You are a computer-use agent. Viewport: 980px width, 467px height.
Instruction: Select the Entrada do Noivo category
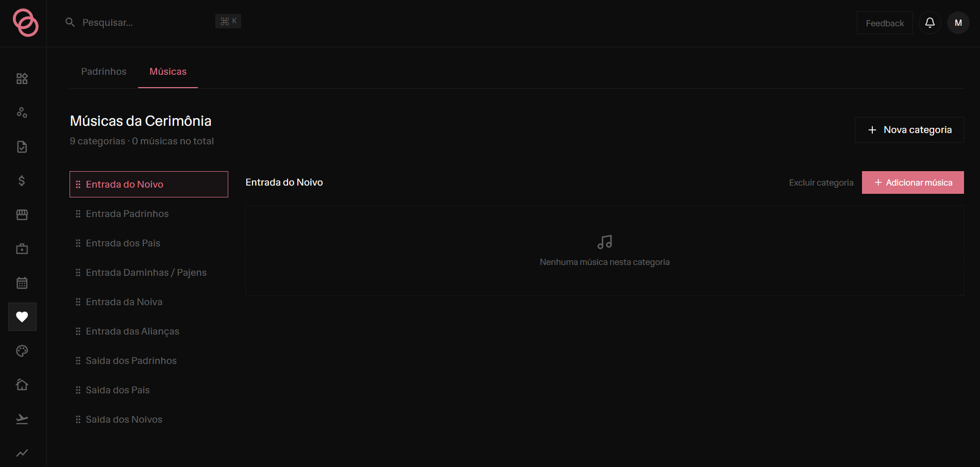coord(149,184)
